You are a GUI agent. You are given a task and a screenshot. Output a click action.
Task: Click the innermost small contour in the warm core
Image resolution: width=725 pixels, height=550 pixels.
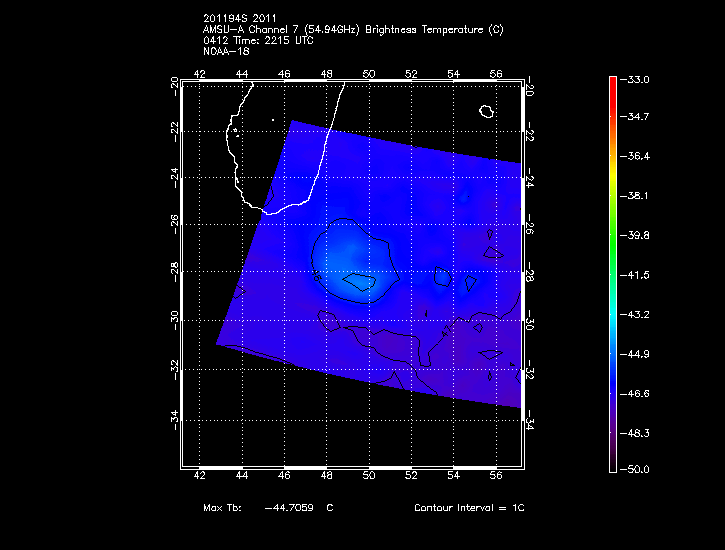358,283
